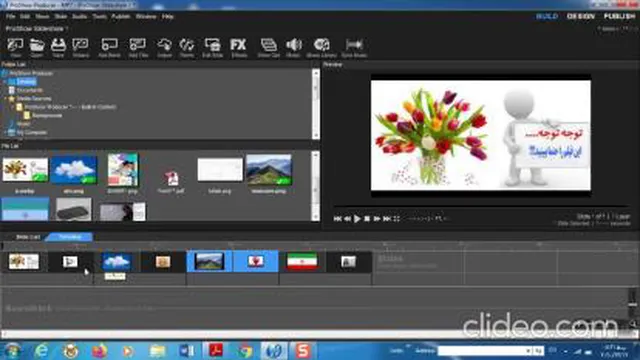Click the previous slide preview button
The height and width of the screenshot is (360, 640).
pyautogui.click(x=347, y=219)
